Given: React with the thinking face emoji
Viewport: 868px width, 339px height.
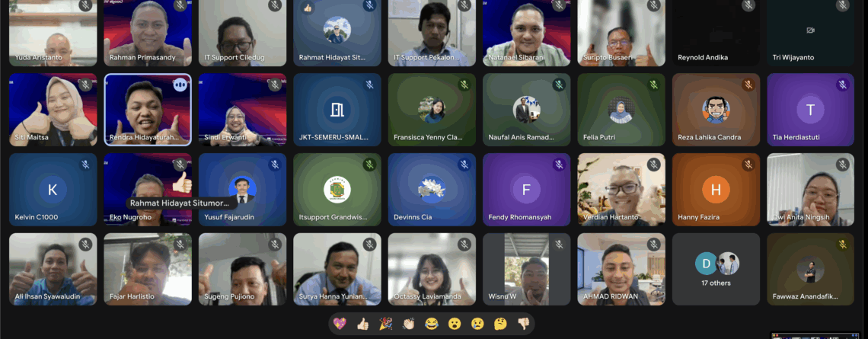Looking at the screenshot, I should point(499,324).
